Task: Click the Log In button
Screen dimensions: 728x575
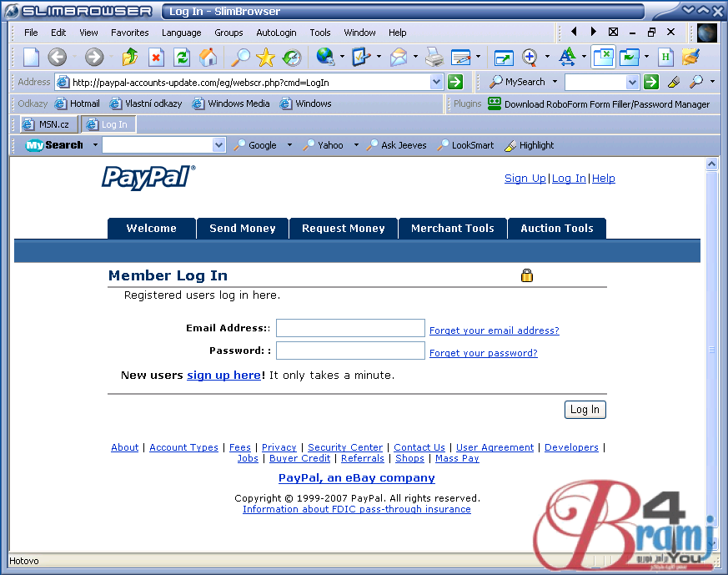Action: (x=585, y=410)
